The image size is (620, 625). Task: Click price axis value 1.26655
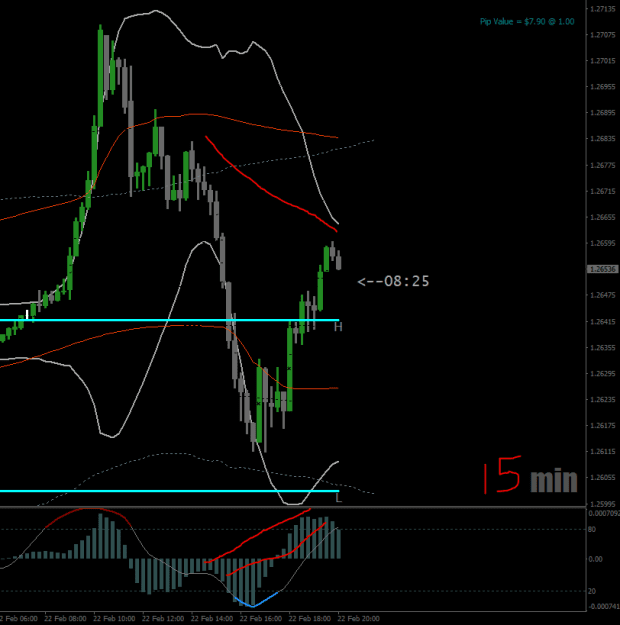point(603,217)
